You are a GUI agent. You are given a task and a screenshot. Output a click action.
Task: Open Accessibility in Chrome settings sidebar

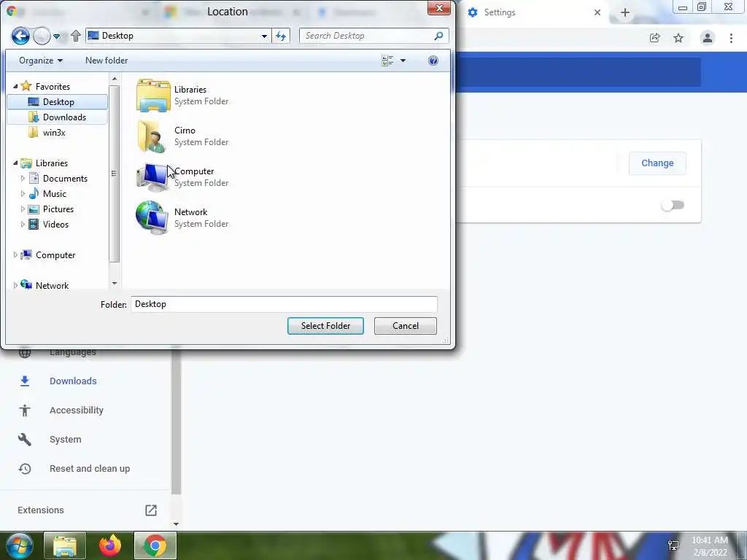click(x=76, y=410)
